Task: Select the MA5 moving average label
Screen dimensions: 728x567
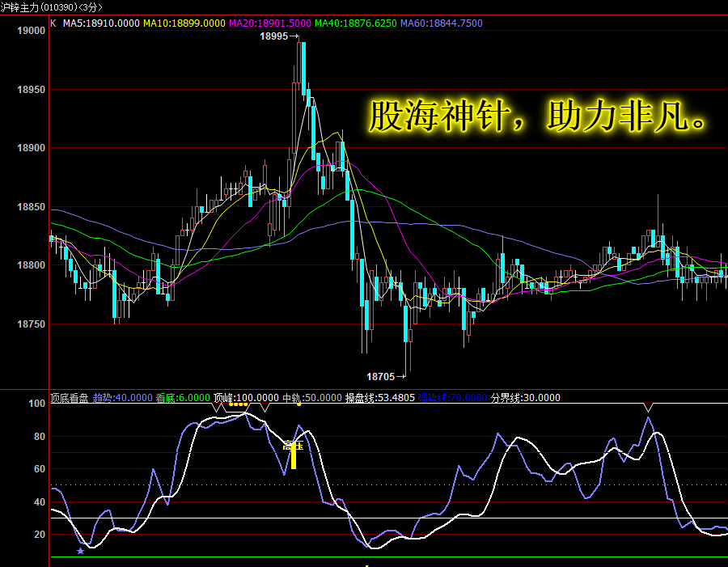Action: (101, 23)
